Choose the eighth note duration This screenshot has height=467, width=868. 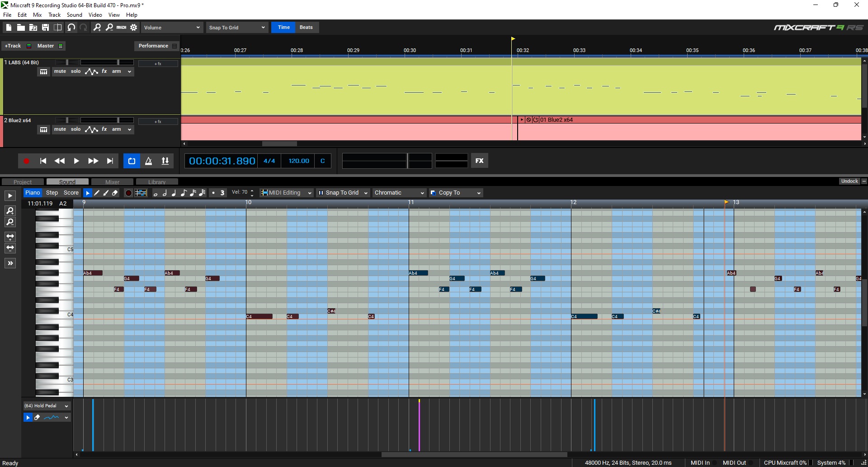pos(184,193)
